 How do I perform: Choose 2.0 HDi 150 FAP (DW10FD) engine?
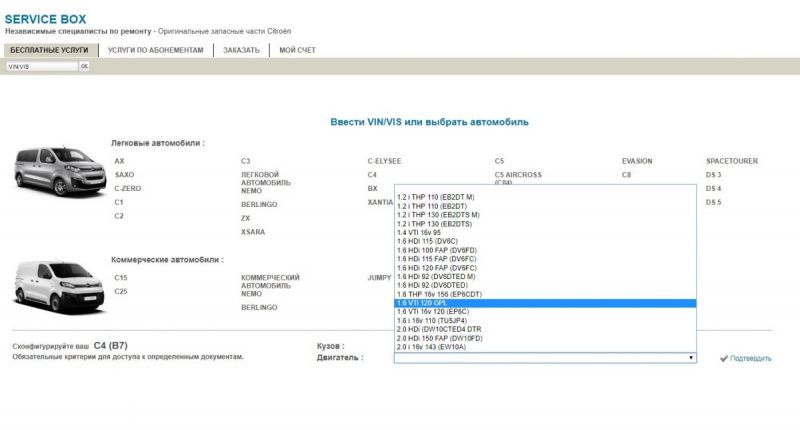coord(440,338)
